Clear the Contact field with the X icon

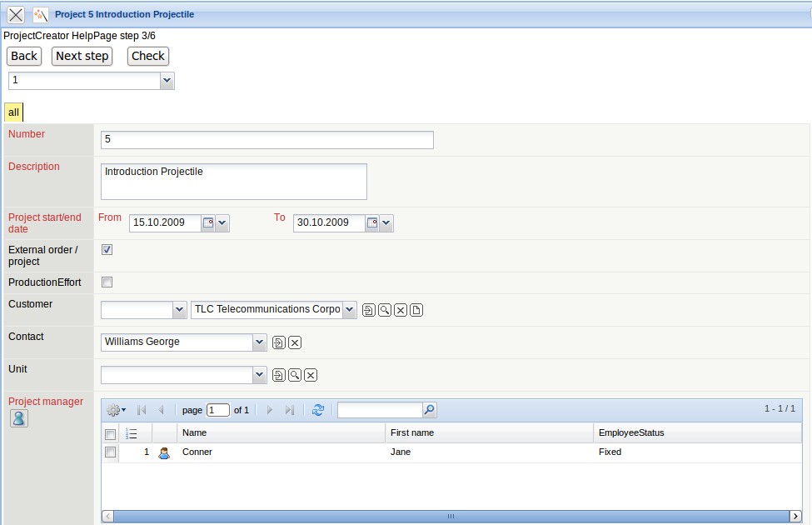pos(295,342)
